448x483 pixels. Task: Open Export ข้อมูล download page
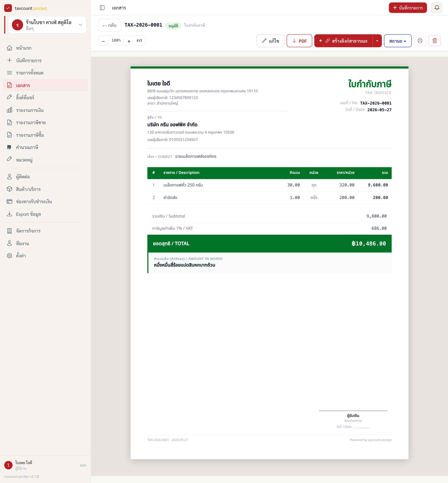click(x=45, y=214)
